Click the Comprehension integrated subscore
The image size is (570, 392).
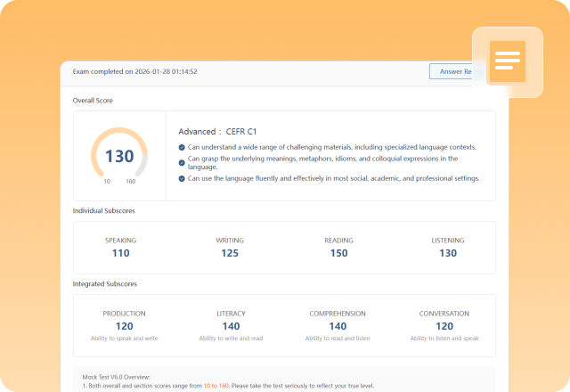tap(338, 325)
